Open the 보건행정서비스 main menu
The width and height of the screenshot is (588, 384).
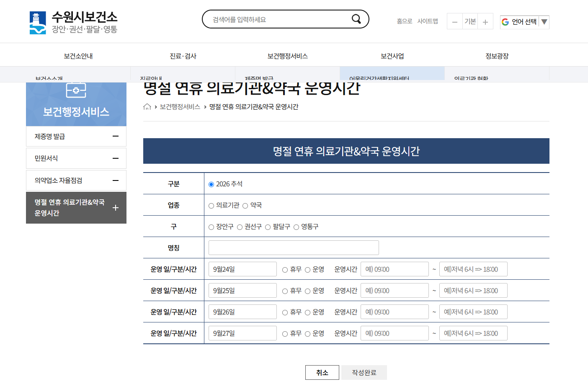pyautogui.click(x=288, y=56)
